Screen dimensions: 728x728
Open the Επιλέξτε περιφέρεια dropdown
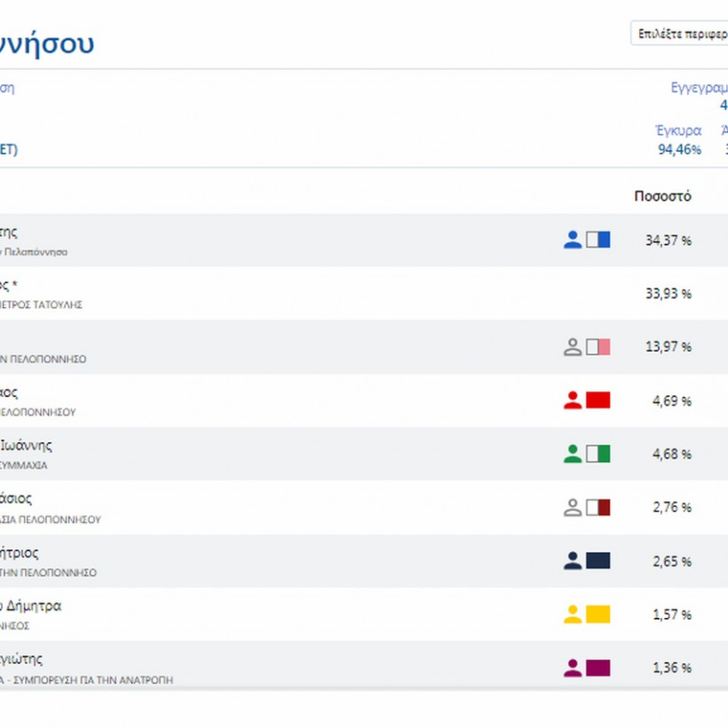click(x=679, y=34)
